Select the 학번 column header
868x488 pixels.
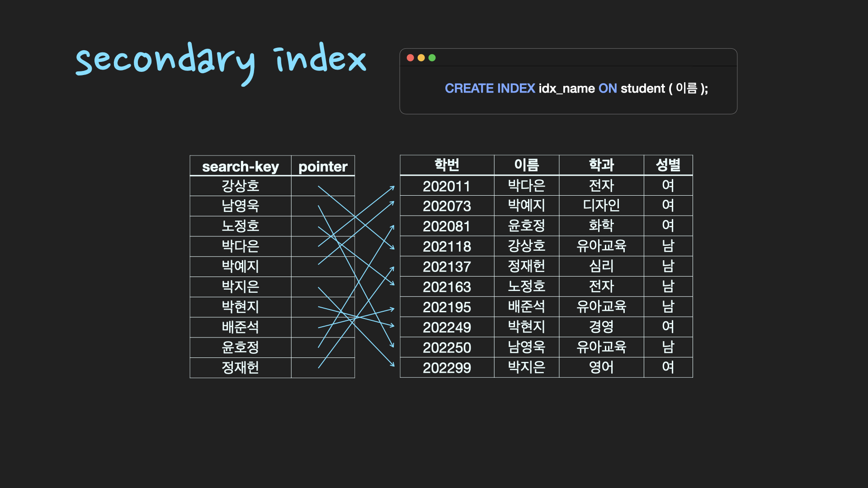[447, 165]
